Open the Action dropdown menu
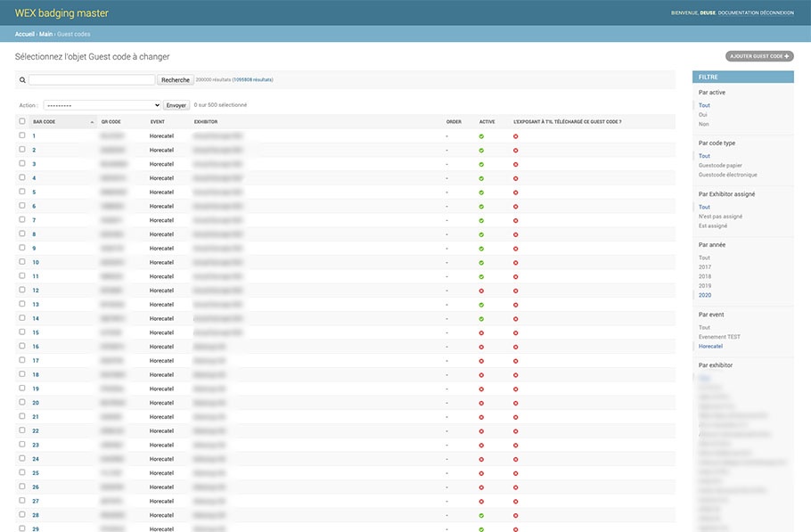 (102, 105)
